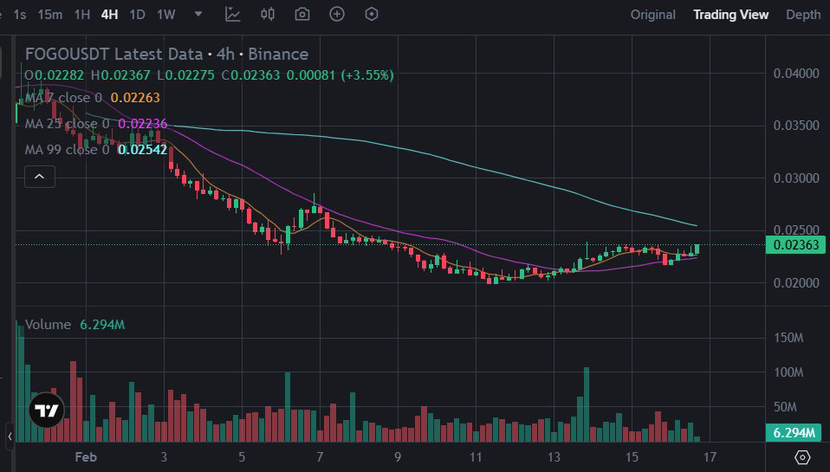This screenshot has width=830, height=472.
Task: Open the technical indicators chart icon
Action: 233,15
